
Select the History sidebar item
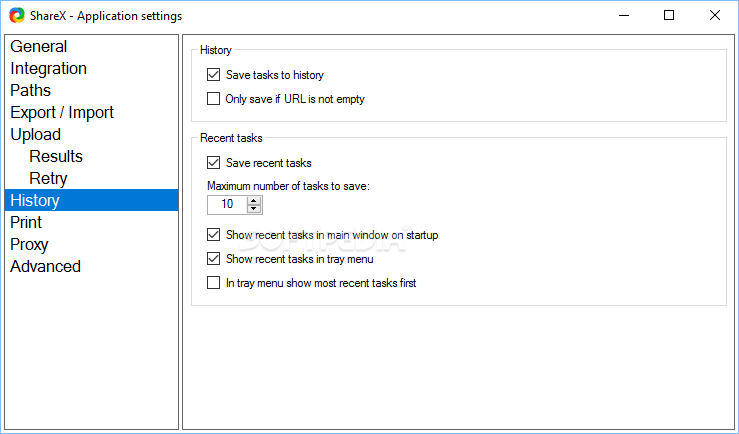click(x=91, y=200)
